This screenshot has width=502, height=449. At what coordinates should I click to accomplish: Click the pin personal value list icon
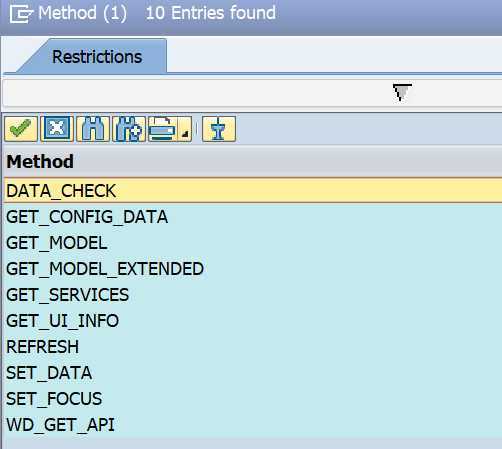tap(219, 129)
